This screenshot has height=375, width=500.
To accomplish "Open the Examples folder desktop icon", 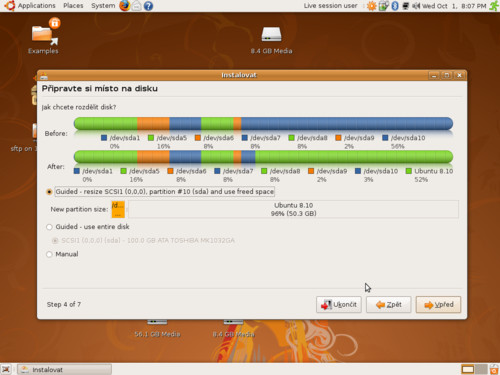I will tap(44, 36).
